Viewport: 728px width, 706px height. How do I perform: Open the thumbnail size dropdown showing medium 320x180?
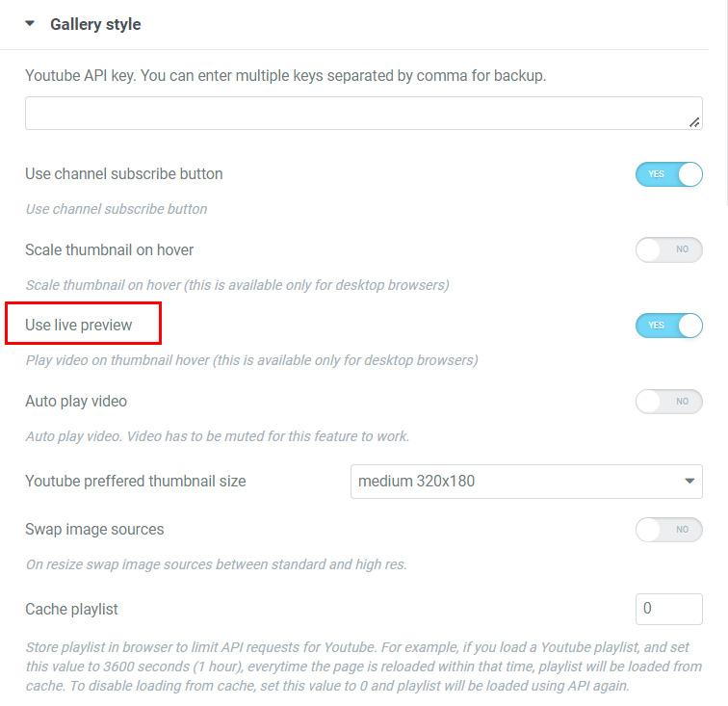[526, 481]
